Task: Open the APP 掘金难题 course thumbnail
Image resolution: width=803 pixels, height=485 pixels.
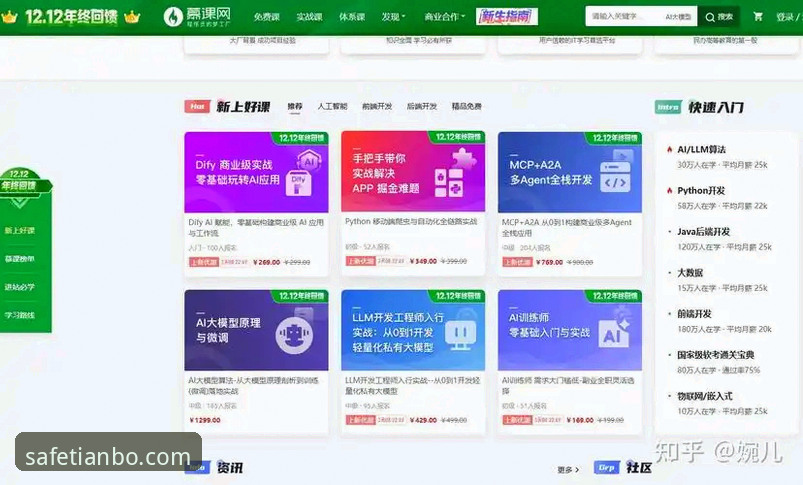Action: pos(413,172)
